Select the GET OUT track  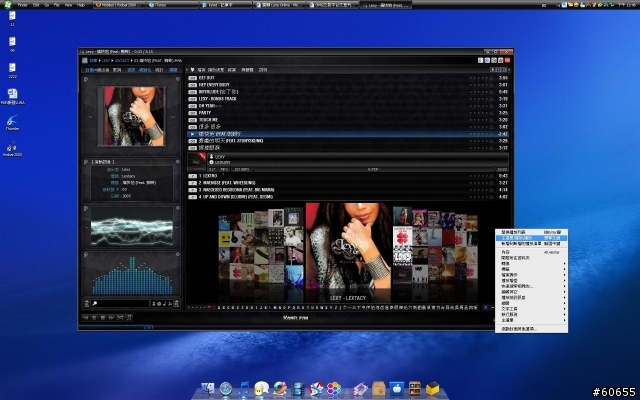pyautogui.click(x=348, y=78)
